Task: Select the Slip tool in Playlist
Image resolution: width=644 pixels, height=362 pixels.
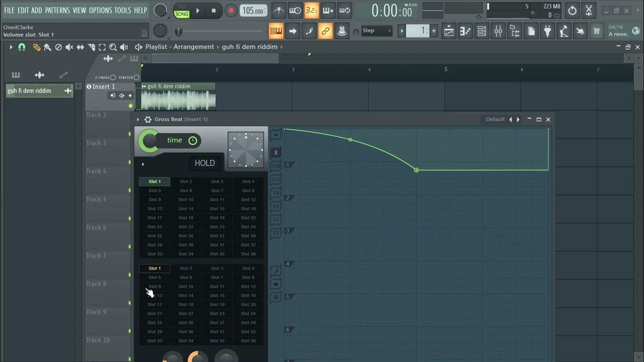Action: [x=80, y=47]
